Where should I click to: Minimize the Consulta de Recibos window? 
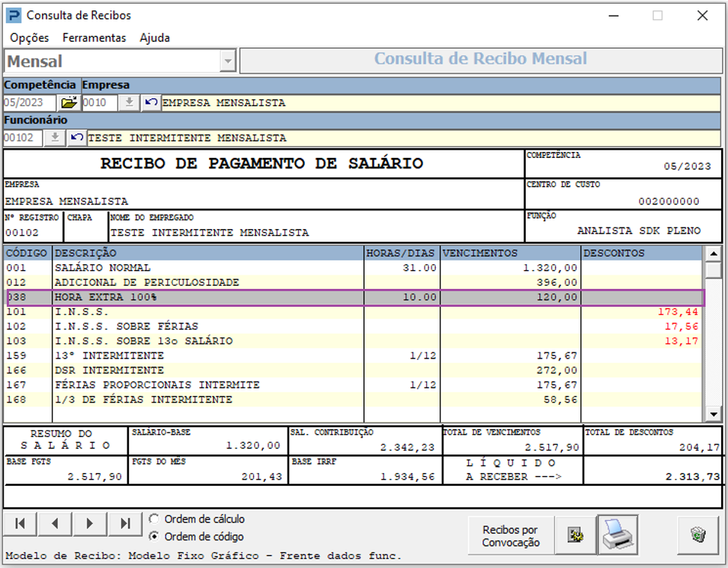(614, 15)
